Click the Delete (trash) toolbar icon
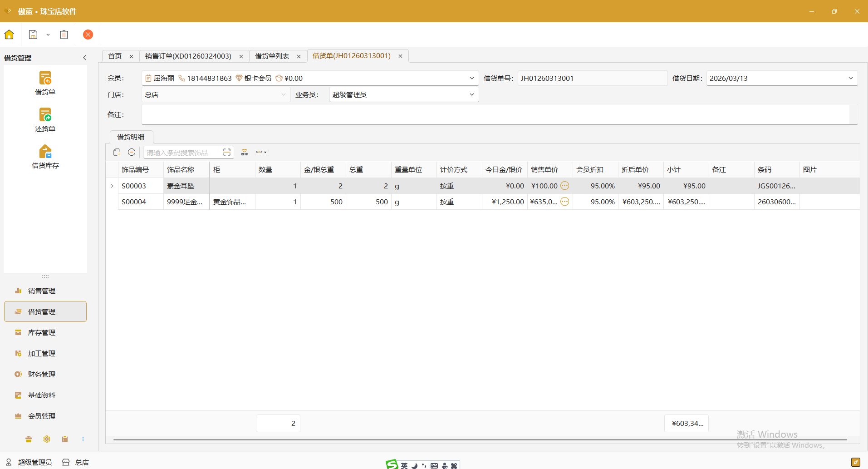This screenshot has height=469, width=868. pyautogui.click(x=64, y=35)
